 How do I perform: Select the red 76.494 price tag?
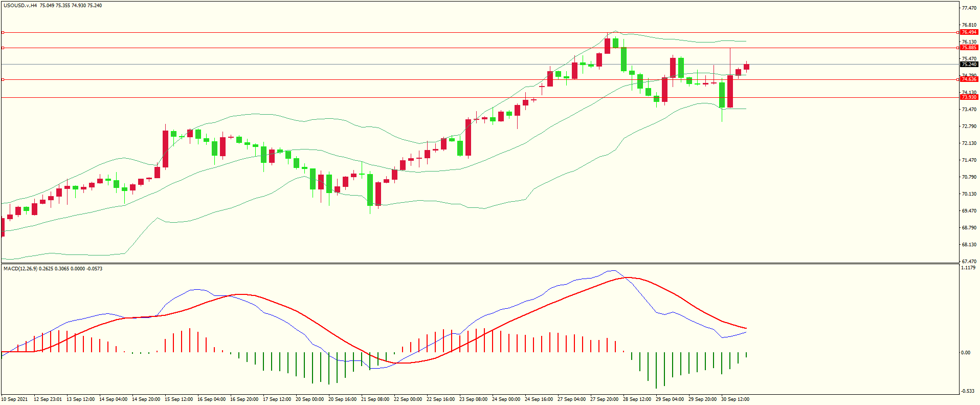(969, 32)
